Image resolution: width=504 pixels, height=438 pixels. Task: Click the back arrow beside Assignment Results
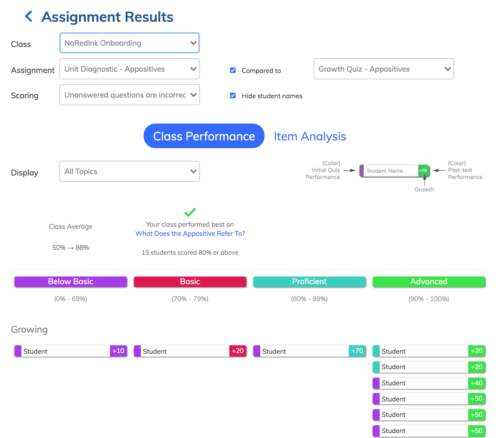29,16
